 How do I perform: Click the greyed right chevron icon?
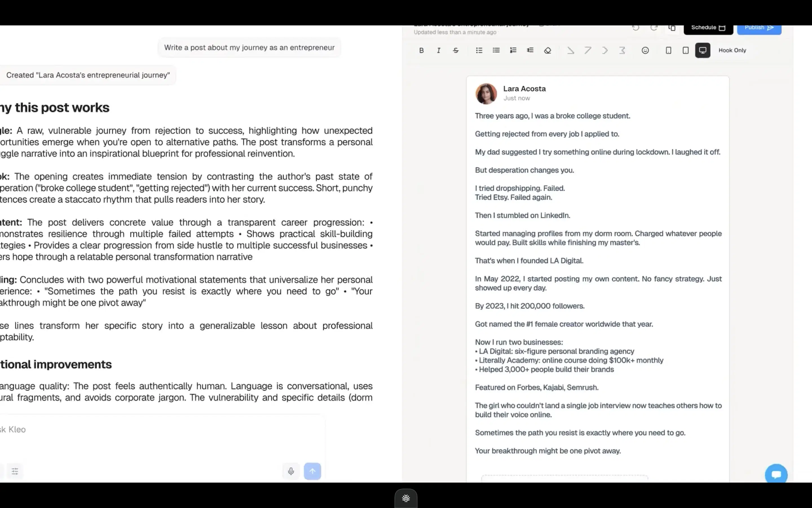(605, 51)
